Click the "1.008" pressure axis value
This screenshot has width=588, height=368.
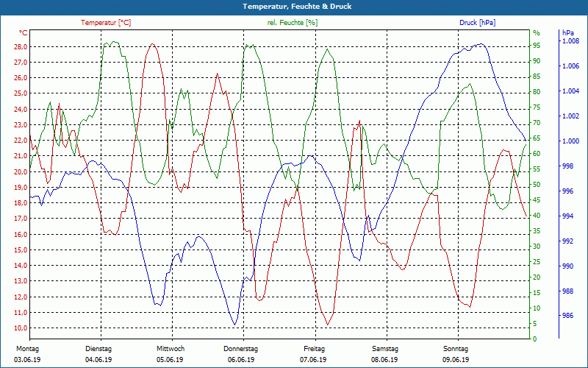coord(571,41)
